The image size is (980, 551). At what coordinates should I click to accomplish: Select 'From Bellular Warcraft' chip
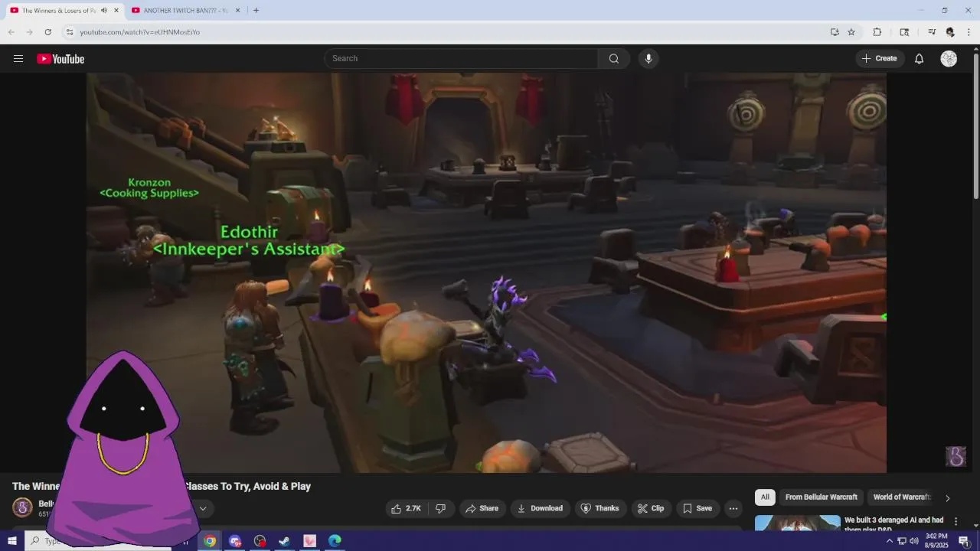point(822,497)
